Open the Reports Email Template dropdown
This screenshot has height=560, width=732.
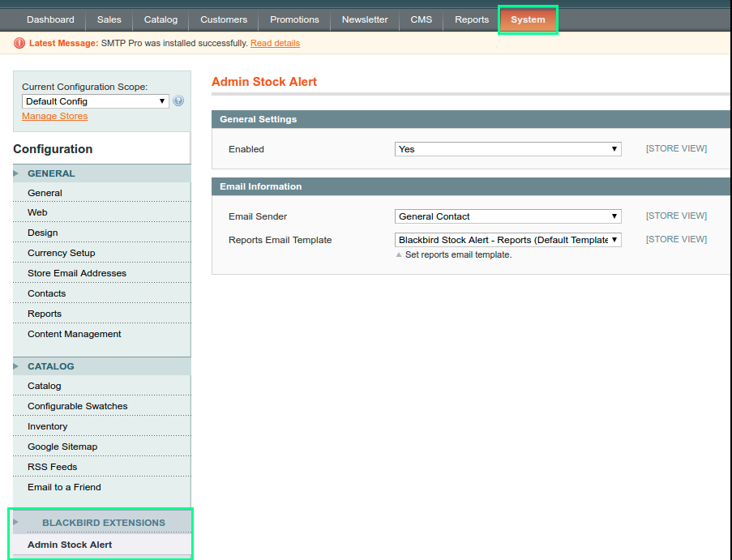(508, 240)
